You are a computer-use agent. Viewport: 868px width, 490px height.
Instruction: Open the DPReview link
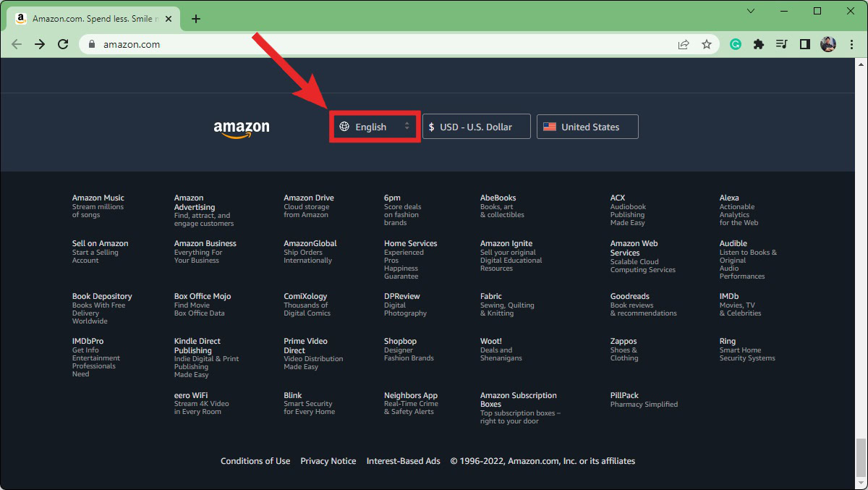tap(402, 296)
